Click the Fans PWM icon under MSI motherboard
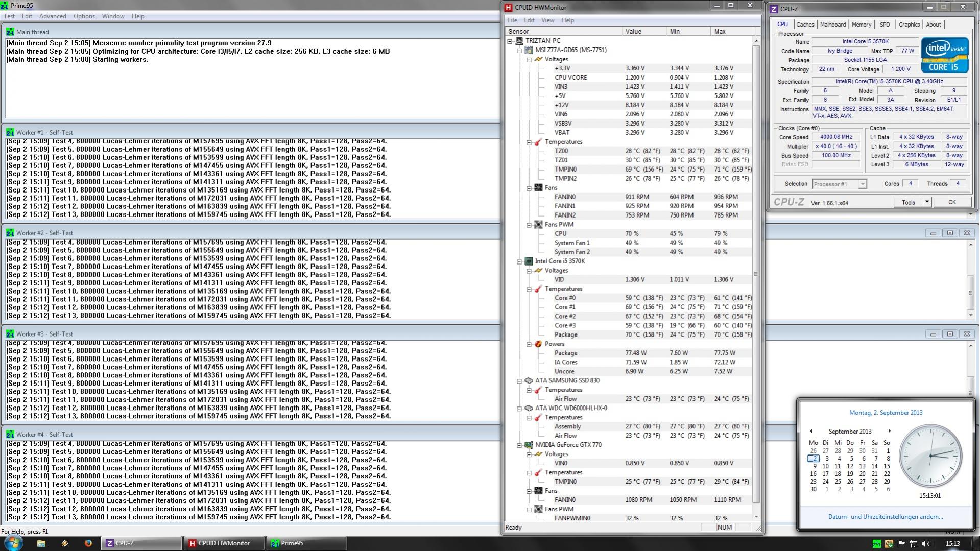Viewport: 980px width, 551px height. coord(538,224)
